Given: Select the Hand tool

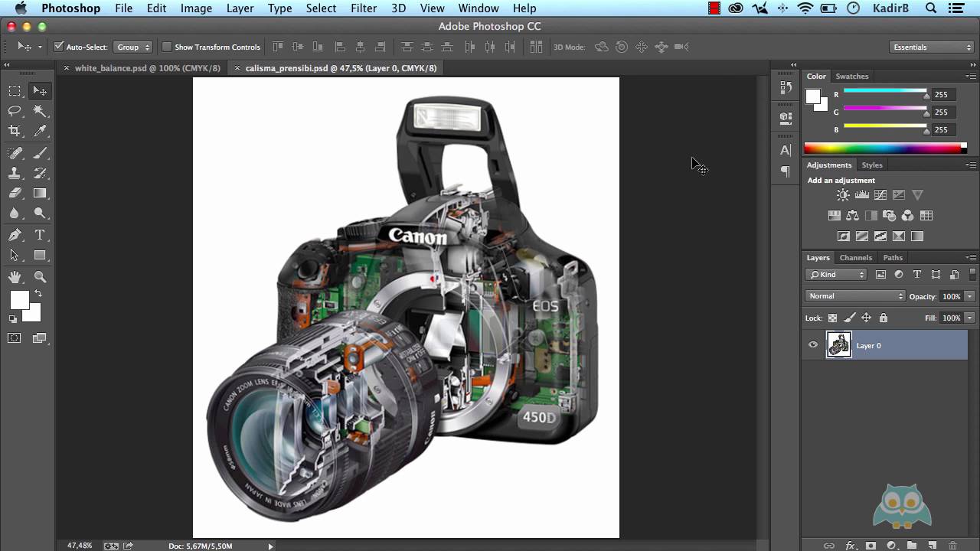Looking at the screenshot, I should [15, 277].
